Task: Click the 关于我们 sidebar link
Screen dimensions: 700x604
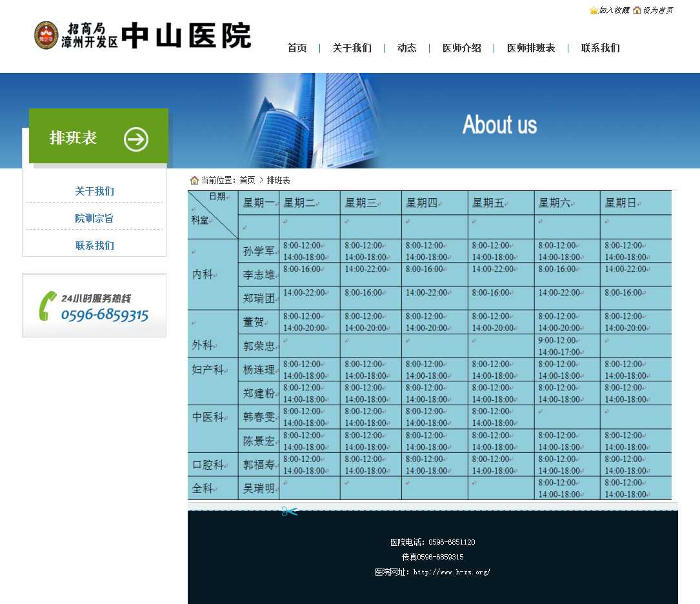Action: coord(94,192)
